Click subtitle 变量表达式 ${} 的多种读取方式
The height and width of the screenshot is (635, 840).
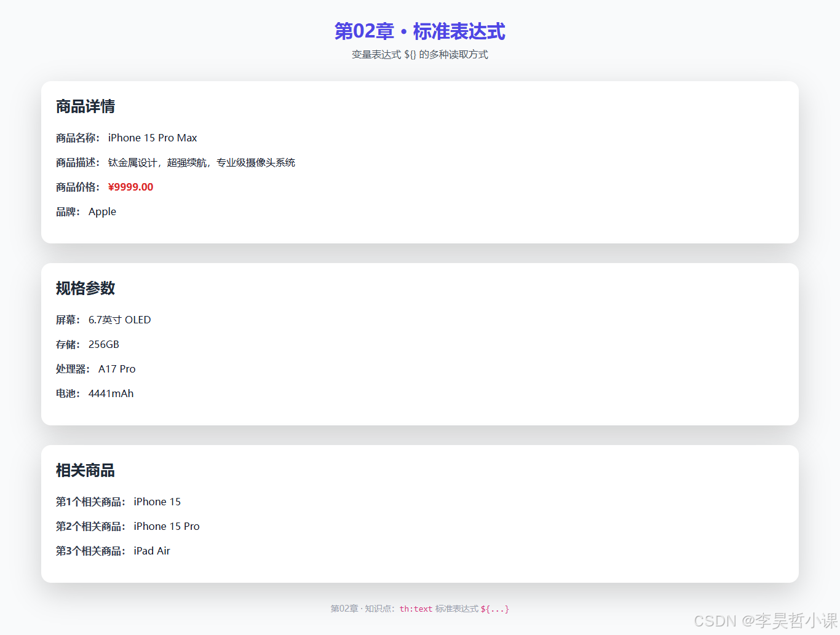[x=420, y=55]
